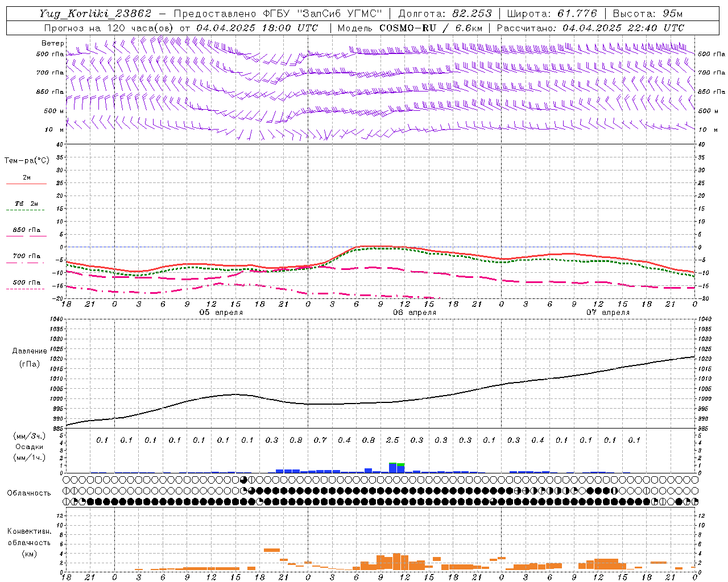Click the Прогноз на 120 часа(ов) text
The height and width of the screenshot is (582, 728).
(110, 28)
